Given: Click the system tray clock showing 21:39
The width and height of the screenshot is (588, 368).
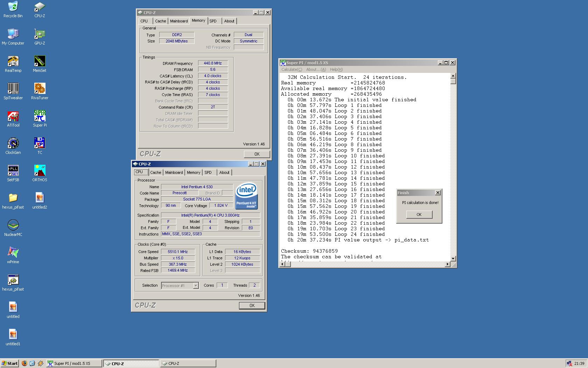Looking at the screenshot, I should [579, 363].
